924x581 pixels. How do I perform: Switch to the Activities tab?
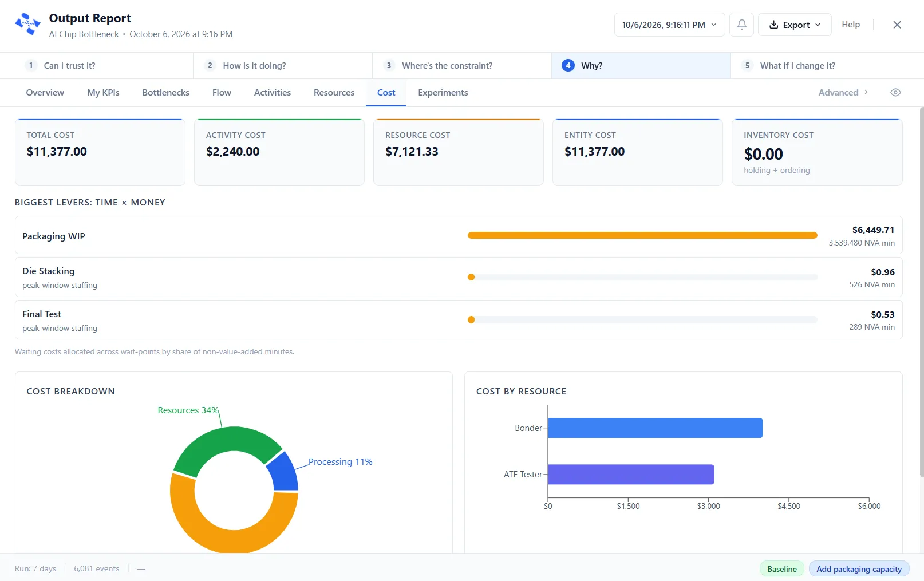coord(273,93)
